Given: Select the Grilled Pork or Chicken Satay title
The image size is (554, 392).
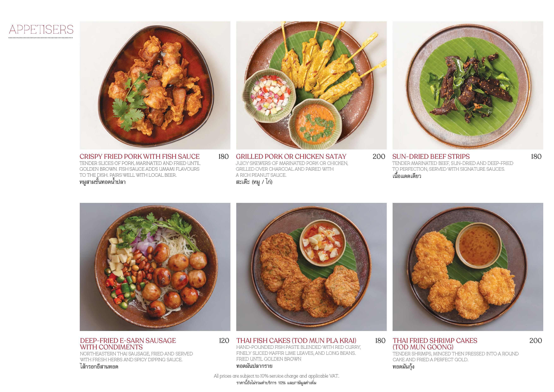Looking at the screenshot, I should (291, 156).
